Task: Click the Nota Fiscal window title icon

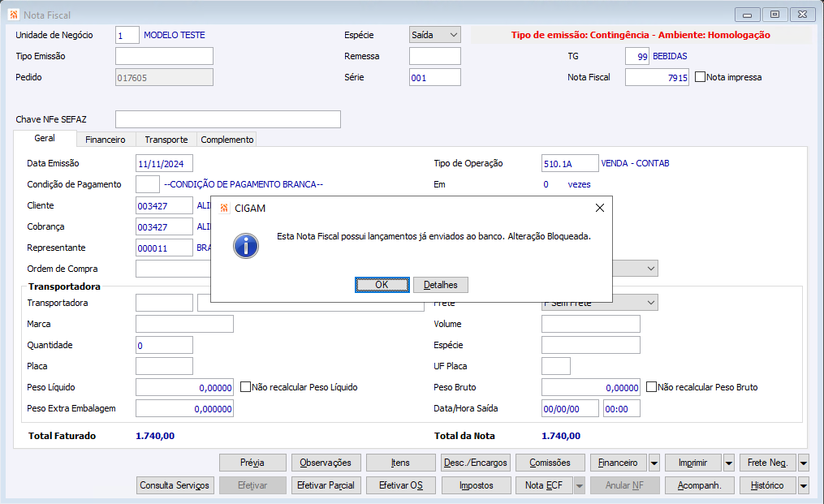Action: (x=14, y=15)
